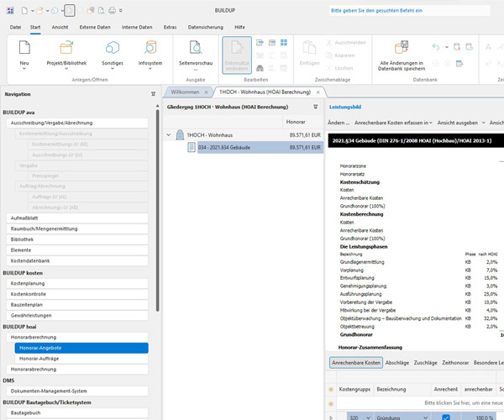The height and width of the screenshot is (420, 504).
Task: Click the orange star in the grid header row
Action: click(331, 389)
